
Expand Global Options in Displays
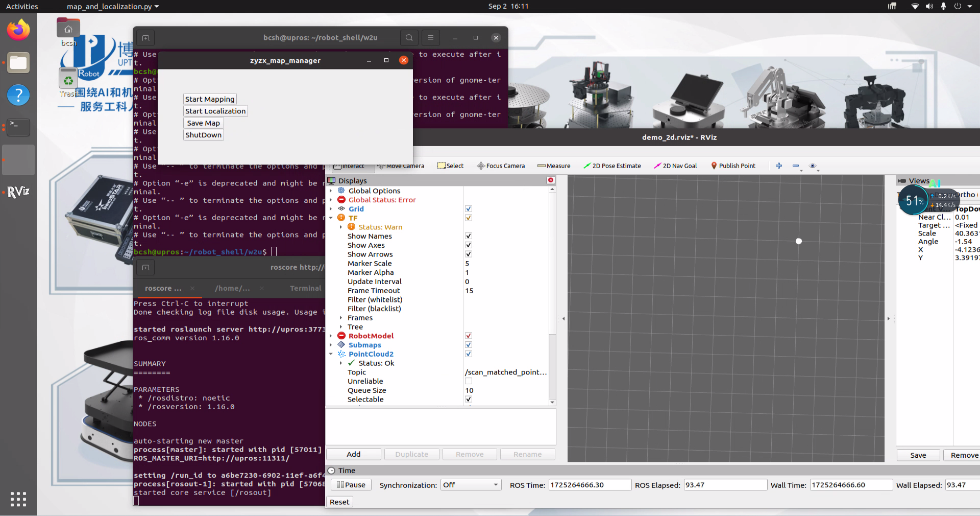tap(331, 191)
